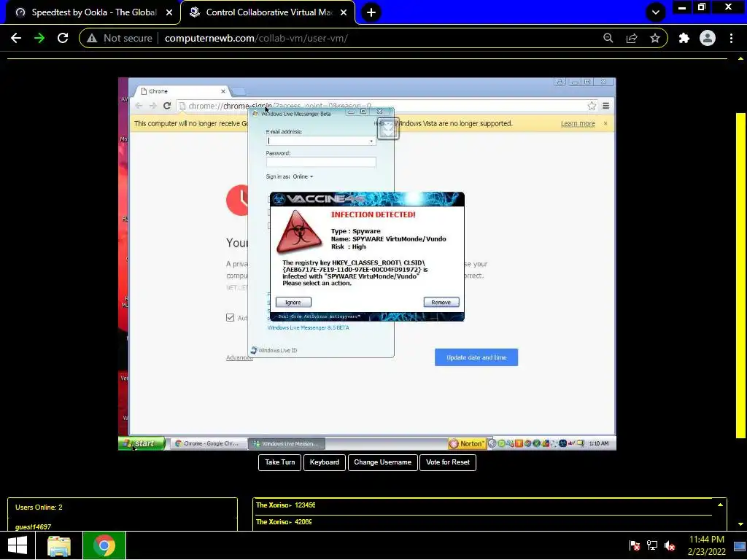Click the red clock error icon
Viewport: 747px width, 560px height.
238,200
